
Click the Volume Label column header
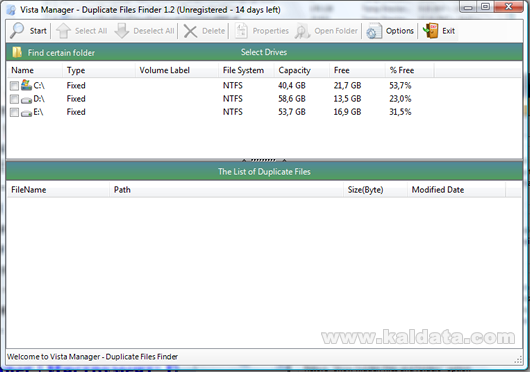coord(177,70)
